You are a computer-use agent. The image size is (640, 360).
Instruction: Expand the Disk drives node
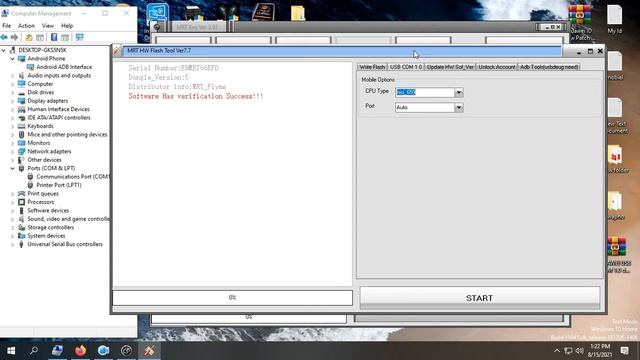(x=12, y=93)
